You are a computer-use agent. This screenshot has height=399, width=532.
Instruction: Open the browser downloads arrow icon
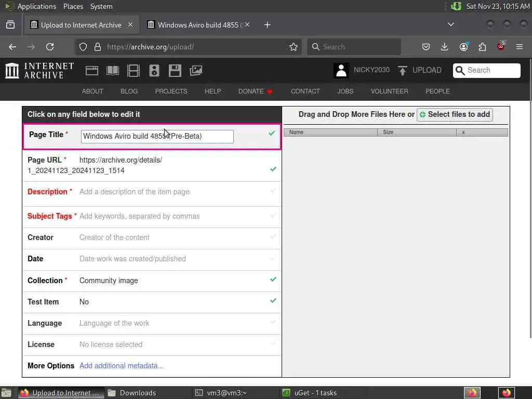click(x=445, y=47)
